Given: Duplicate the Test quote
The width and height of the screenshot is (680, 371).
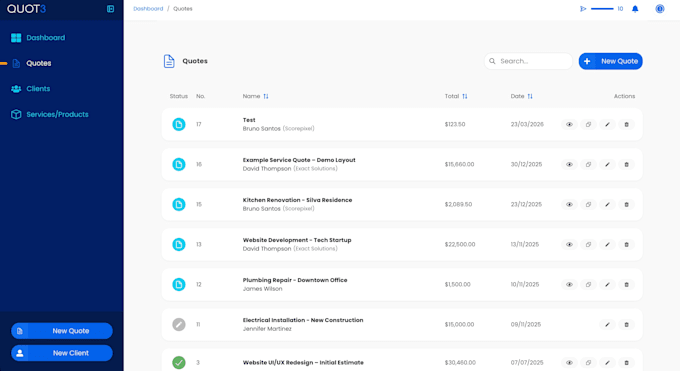Looking at the screenshot, I should 588,125.
